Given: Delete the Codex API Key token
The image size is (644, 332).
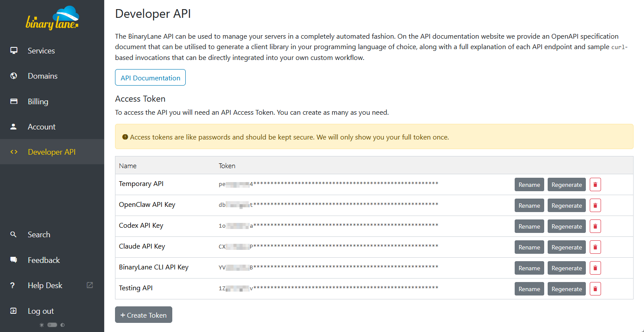Looking at the screenshot, I should click(595, 226).
